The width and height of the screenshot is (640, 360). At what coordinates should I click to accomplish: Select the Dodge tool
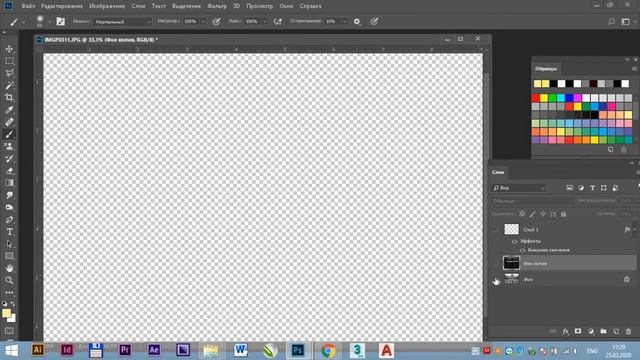pyautogui.click(x=9, y=207)
